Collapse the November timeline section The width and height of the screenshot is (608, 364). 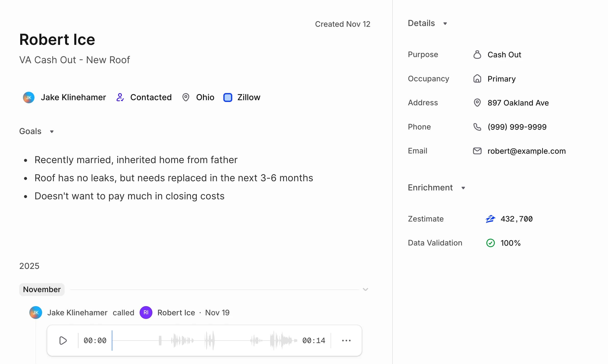pyautogui.click(x=366, y=289)
